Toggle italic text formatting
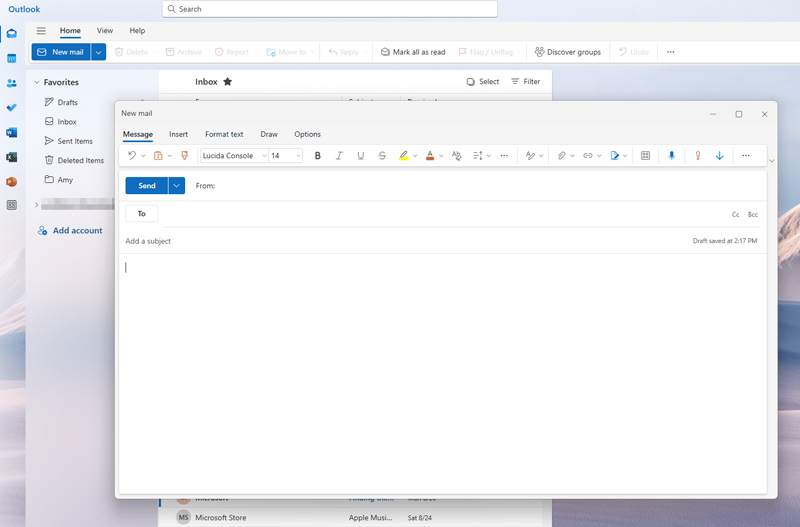800x527 pixels. [339, 156]
